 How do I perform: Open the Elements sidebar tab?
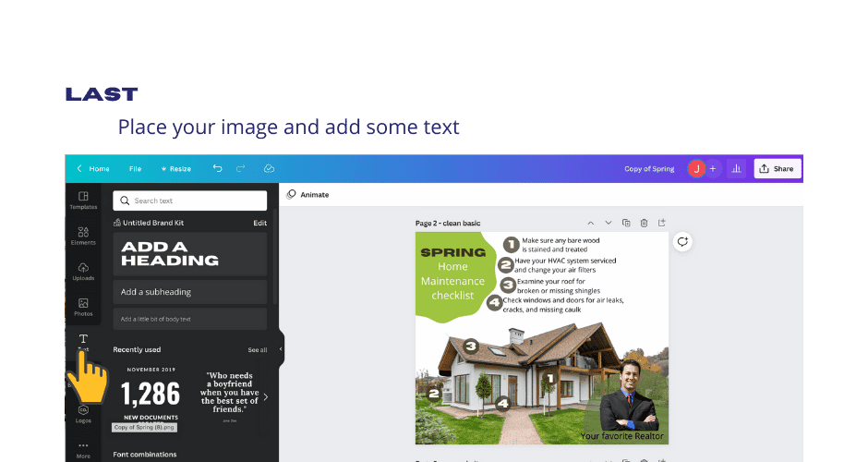tap(83, 236)
